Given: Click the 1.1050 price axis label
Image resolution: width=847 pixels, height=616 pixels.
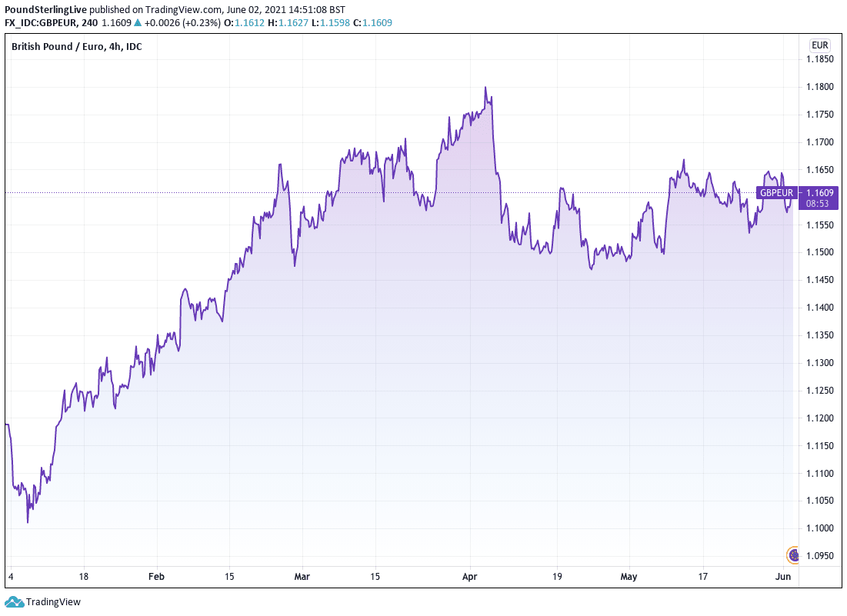Looking at the screenshot, I should [x=819, y=501].
